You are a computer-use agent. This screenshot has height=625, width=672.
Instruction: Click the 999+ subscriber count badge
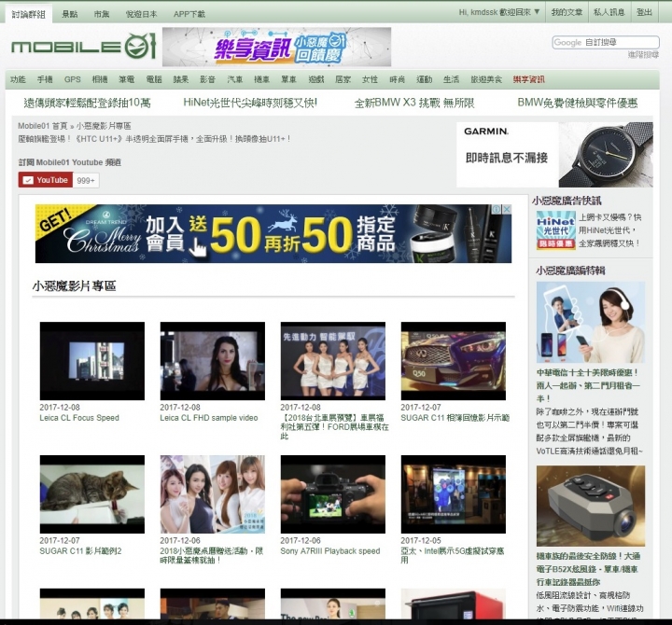86,180
